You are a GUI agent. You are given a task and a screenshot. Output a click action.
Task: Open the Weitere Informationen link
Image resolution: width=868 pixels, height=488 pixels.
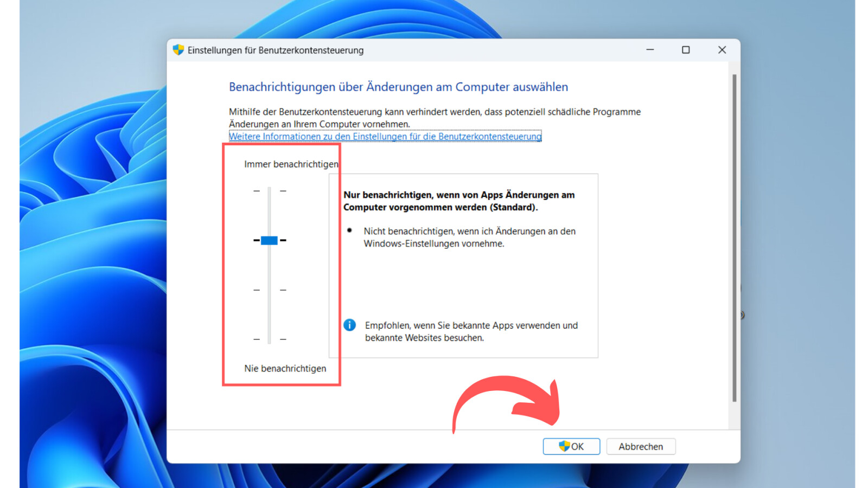[385, 136]
